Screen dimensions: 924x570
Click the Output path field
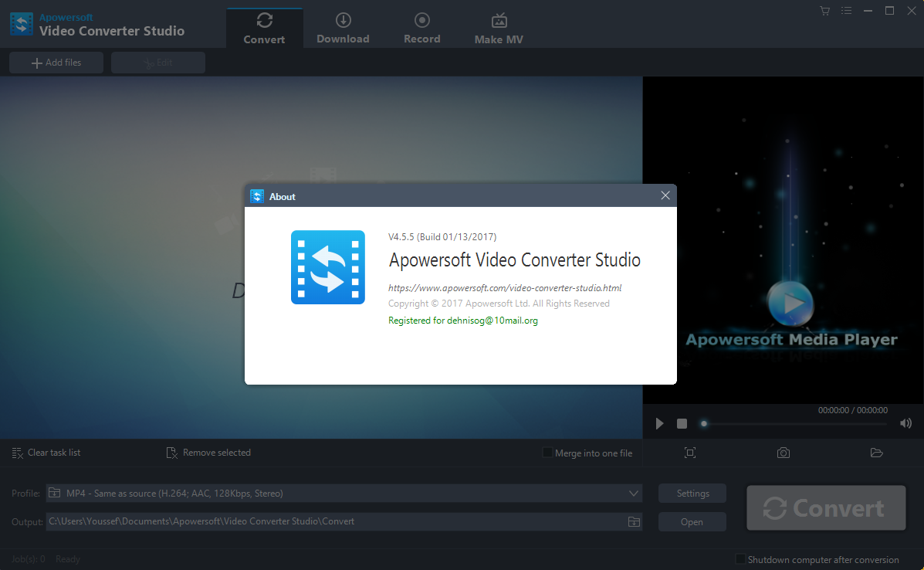(x=344, y=521)
